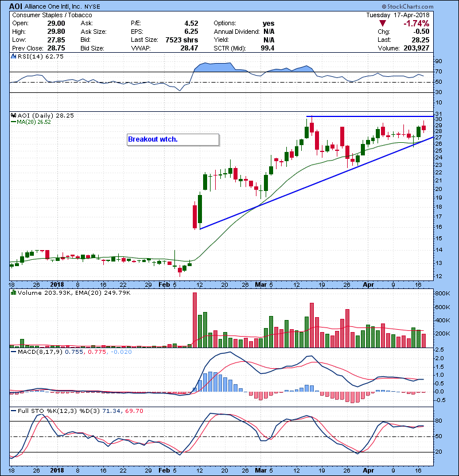This screenshot has height=476, width=459.
Task: Click Consumer Staples / Tobacco sector text
Action: (52, 15)
